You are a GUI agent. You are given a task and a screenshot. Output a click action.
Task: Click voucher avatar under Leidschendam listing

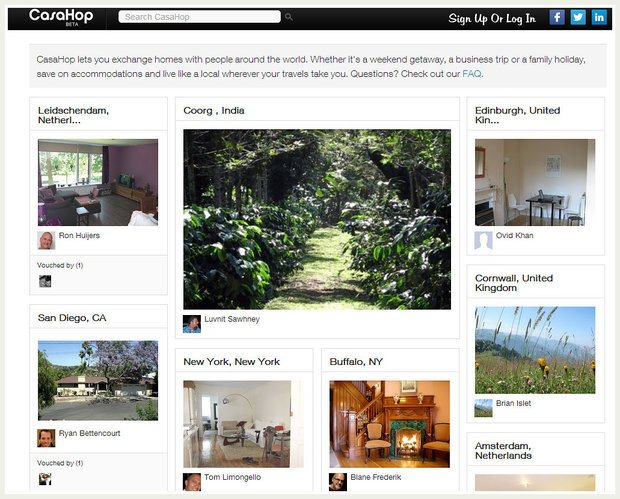pos(45,281)
